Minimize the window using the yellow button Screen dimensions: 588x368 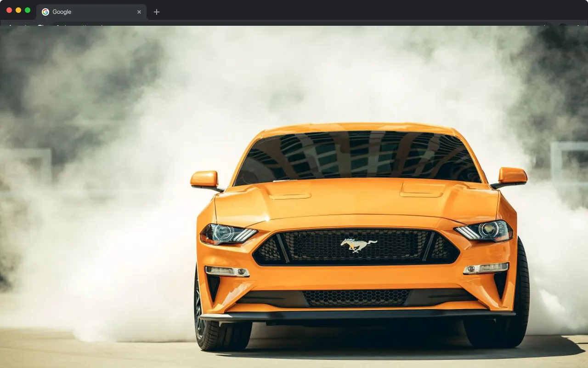point(18,10)
